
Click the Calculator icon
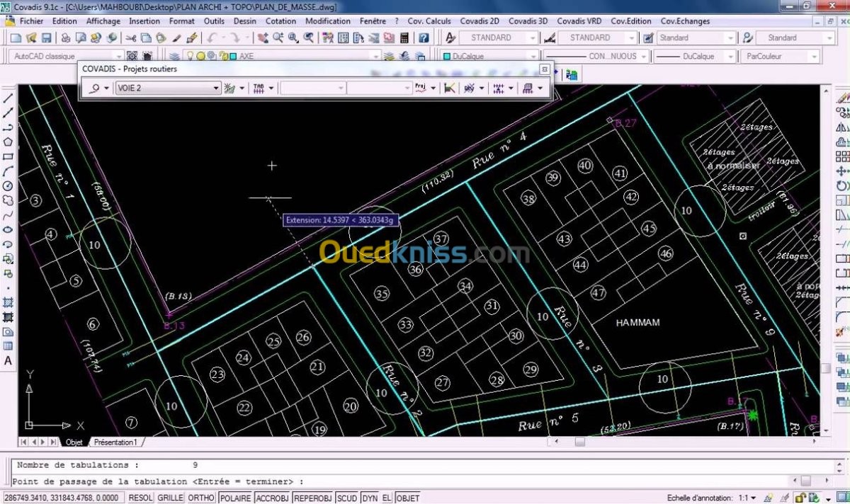(404, 38)
